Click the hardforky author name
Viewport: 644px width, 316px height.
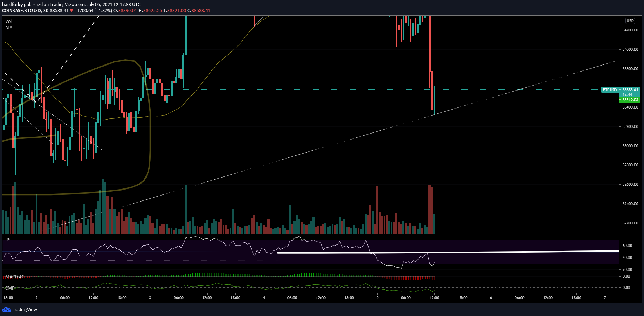(x=12, y=5)
